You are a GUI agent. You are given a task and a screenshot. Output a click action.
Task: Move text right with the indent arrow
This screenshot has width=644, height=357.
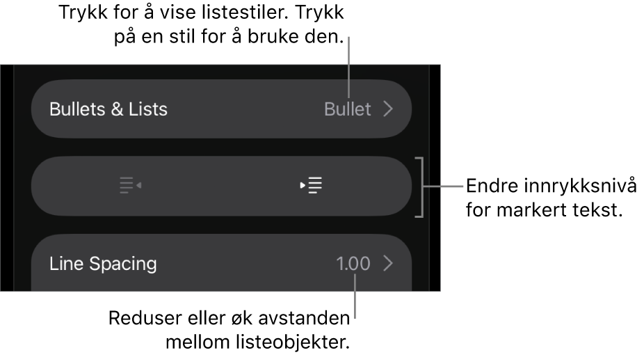tap(303, 186)
